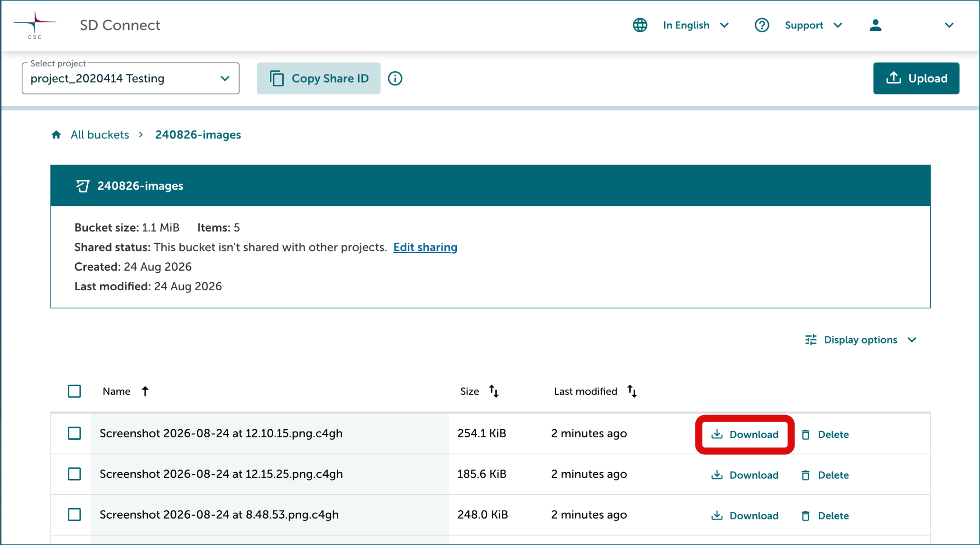Download Screenshot 12.10.15.png.c4gh file
The image size is (980, 545).
tap(745, 434)
